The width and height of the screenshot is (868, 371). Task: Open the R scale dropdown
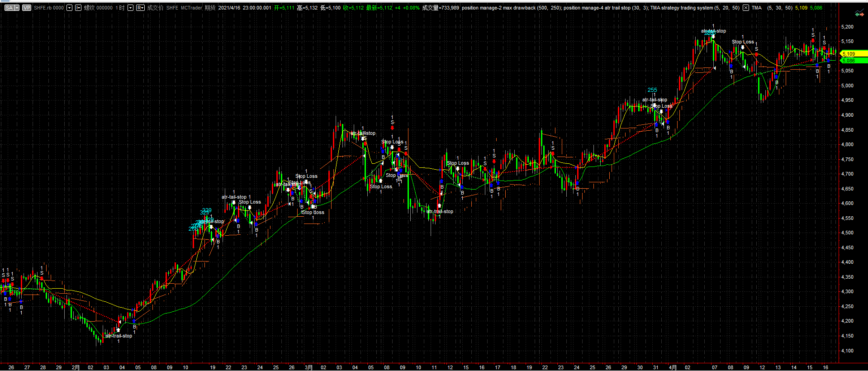point(140,8)
